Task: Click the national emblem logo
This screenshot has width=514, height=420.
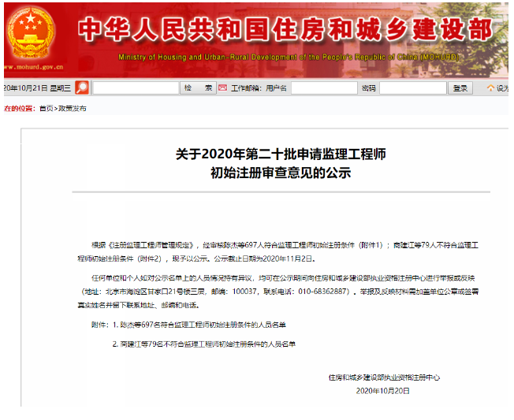Action: pos(31,33)
